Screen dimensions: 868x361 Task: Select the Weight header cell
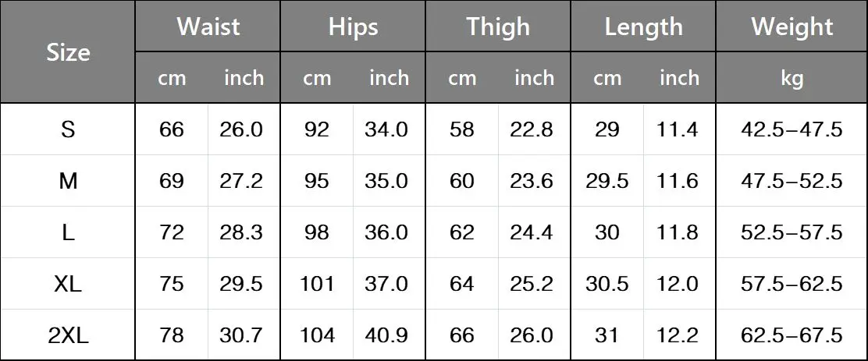[792, 27]
